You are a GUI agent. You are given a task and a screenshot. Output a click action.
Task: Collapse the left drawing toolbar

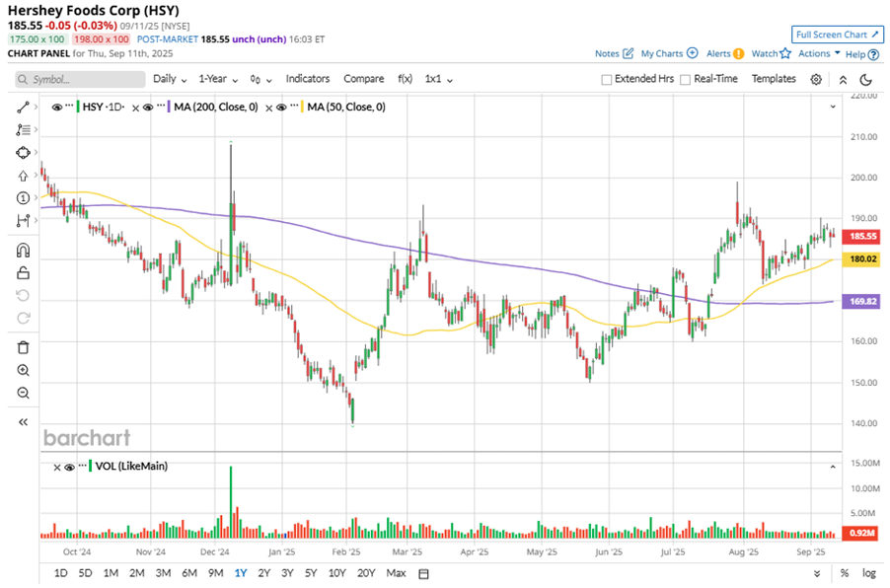click(x=23, y=421)
